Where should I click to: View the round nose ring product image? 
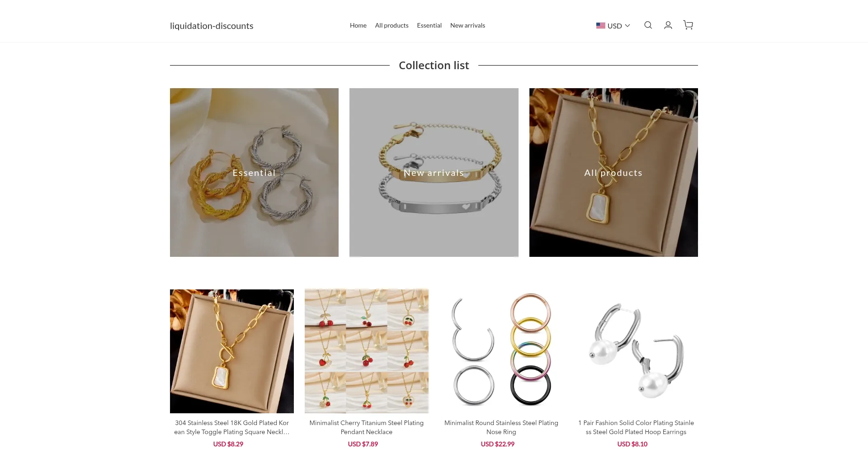coord(501,351)
